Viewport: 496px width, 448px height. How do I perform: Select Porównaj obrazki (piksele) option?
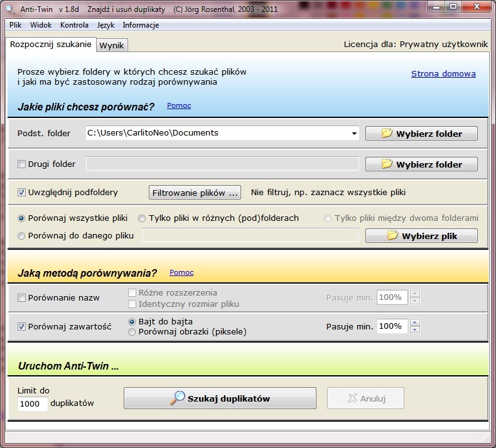(132, 332)
